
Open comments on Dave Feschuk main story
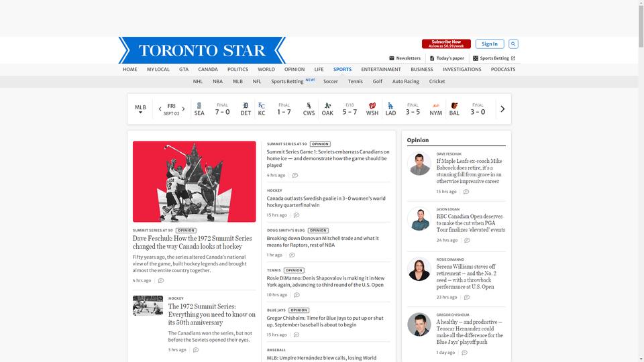click(161, 280)
